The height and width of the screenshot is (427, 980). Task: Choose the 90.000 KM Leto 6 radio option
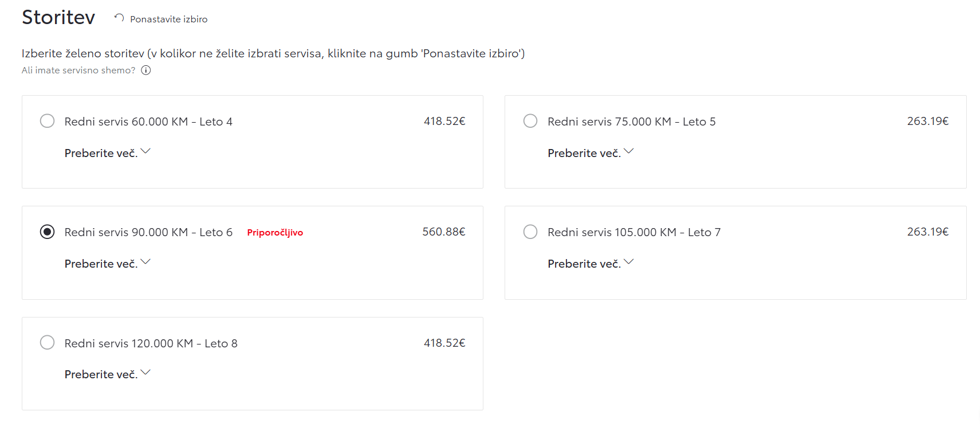tap(48, 232)
